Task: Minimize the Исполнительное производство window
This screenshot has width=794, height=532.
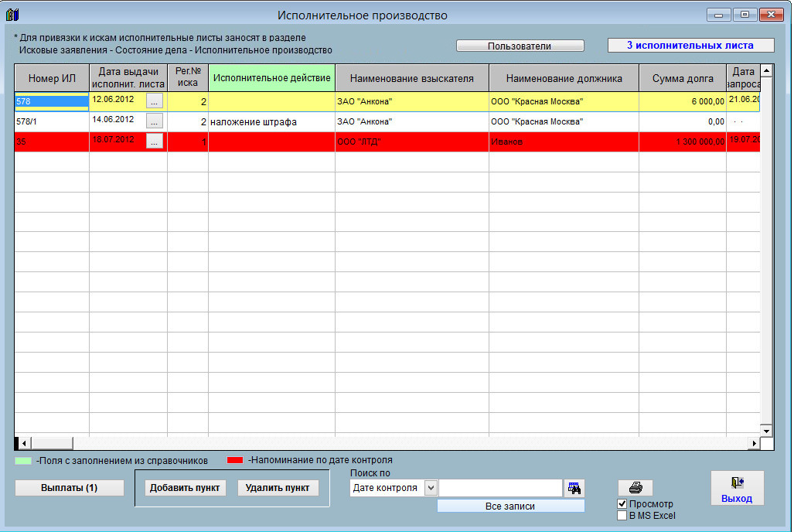Action: 718,15
